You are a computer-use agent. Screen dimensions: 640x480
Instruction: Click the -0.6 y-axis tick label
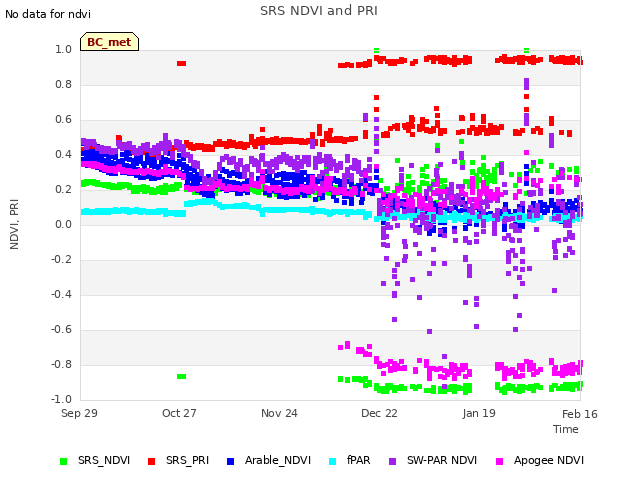click(61, 329)
